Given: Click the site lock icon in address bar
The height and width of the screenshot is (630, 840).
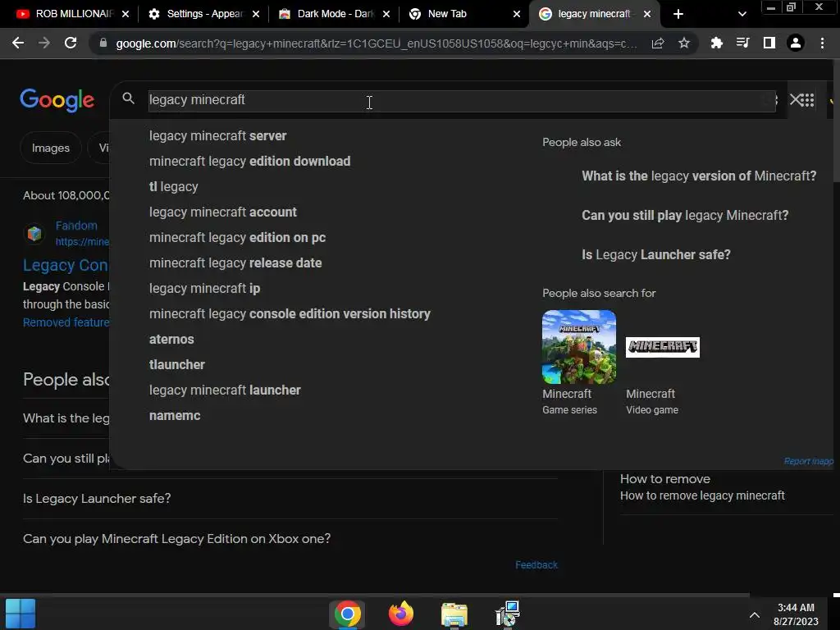Looking at the screenshot, I should click(x=103, y=43).
